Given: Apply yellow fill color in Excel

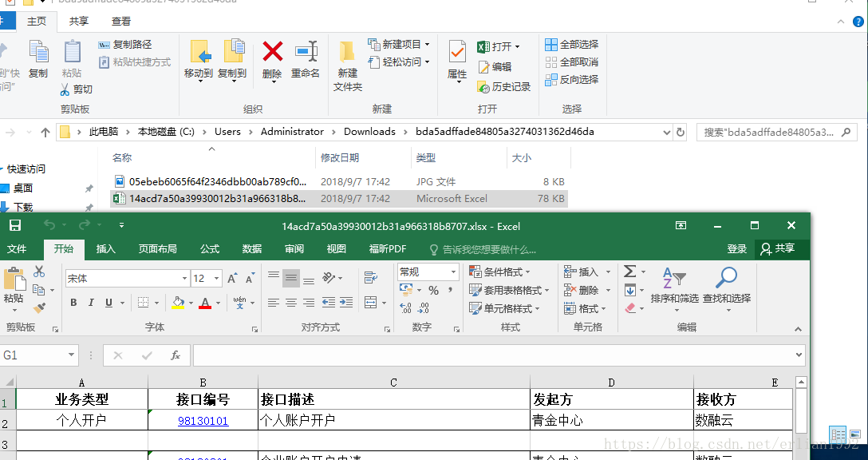Looking at the screenshot, I should tap(178, 303).
